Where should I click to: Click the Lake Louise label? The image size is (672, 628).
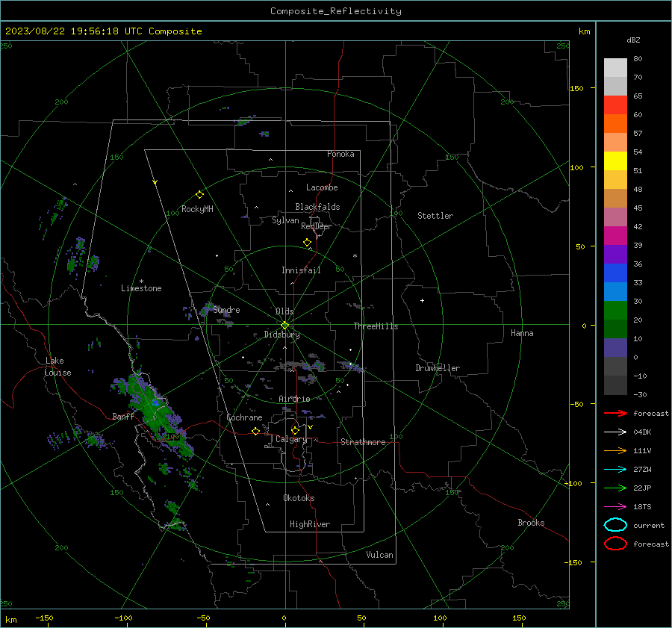[x=58, y=367]
